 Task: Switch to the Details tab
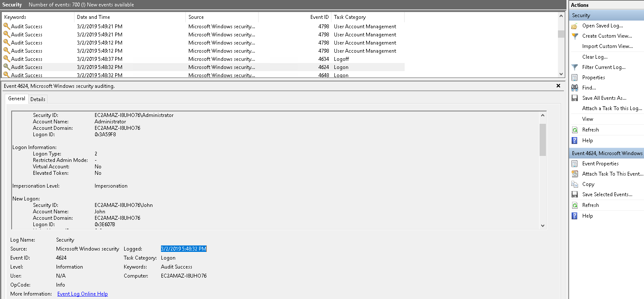38,99
